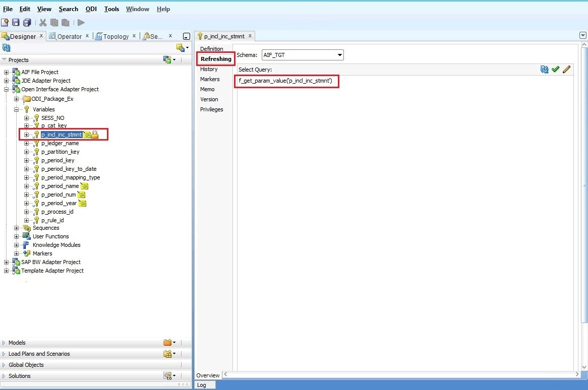This screenshot has height=390, width=588.
Task: Click the pencil edit icon near Select Query
Action: (566, 70)
